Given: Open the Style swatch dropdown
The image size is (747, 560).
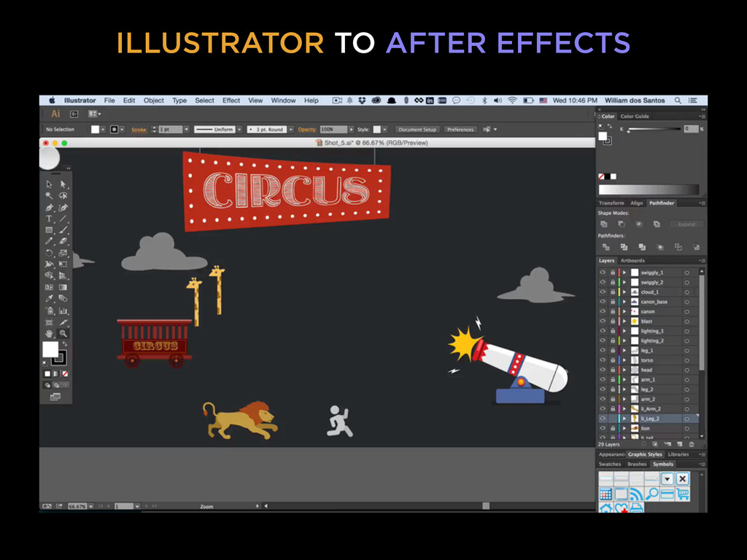Looking at the screenshot, I should tap(384, 130).
